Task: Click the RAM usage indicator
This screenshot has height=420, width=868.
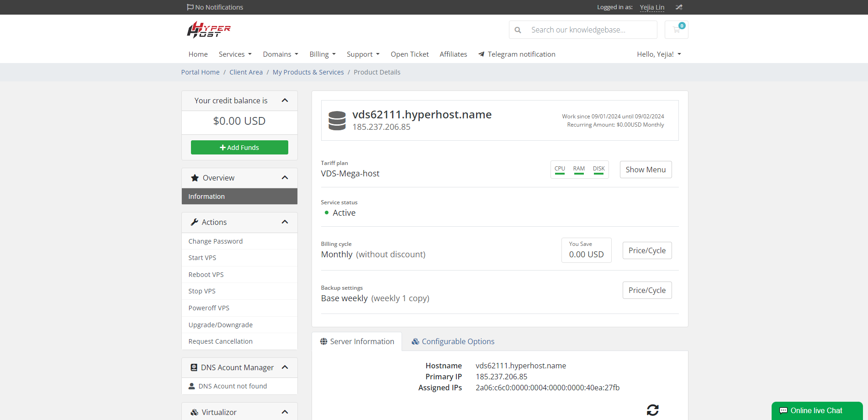Action: pyautogui.click(x=579, y=170)
